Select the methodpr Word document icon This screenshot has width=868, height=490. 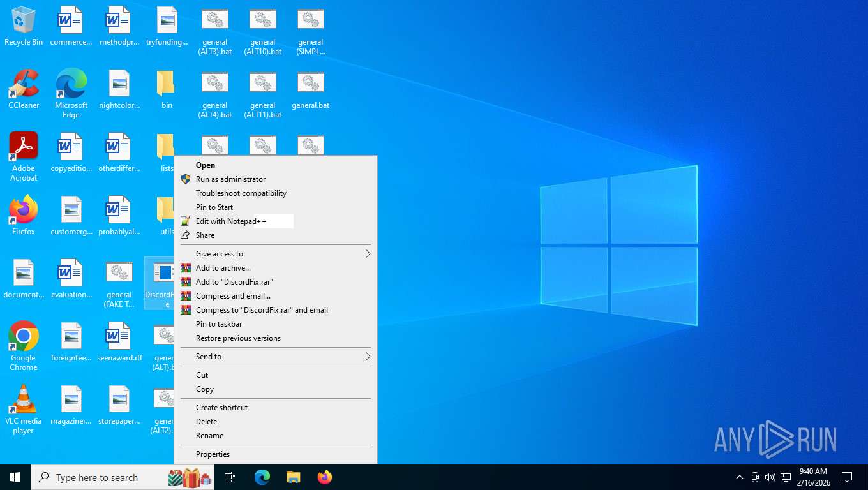[x=119, y=27]
